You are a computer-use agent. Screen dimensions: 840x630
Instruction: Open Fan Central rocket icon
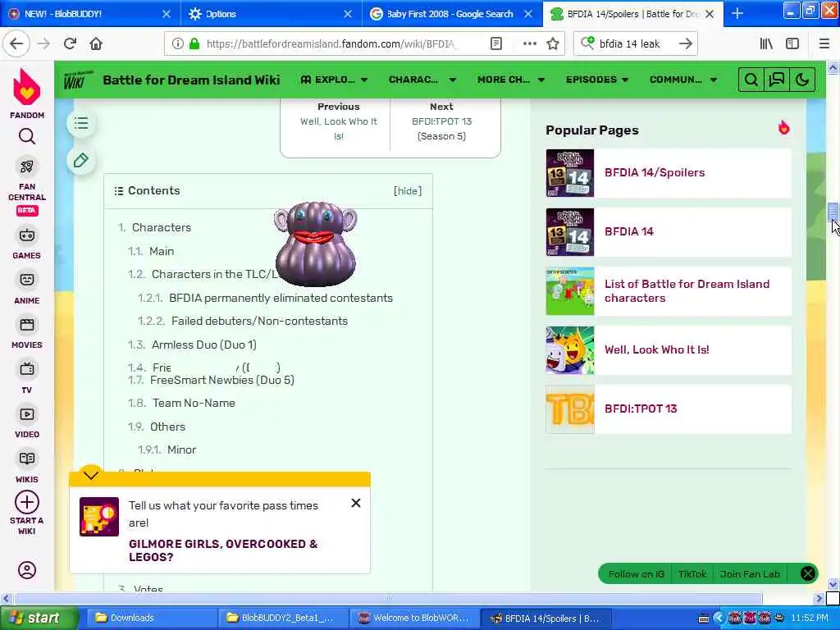(x=27, y=167)
